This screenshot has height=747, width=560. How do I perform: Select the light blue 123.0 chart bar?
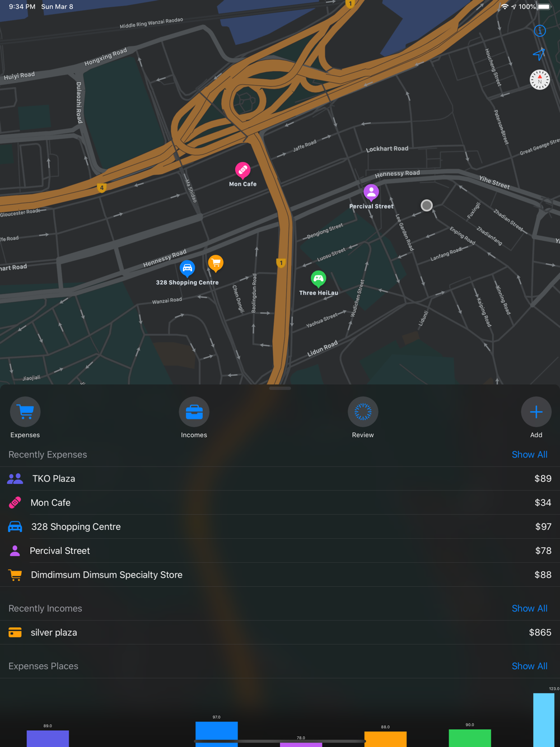[x=544, y=720]
